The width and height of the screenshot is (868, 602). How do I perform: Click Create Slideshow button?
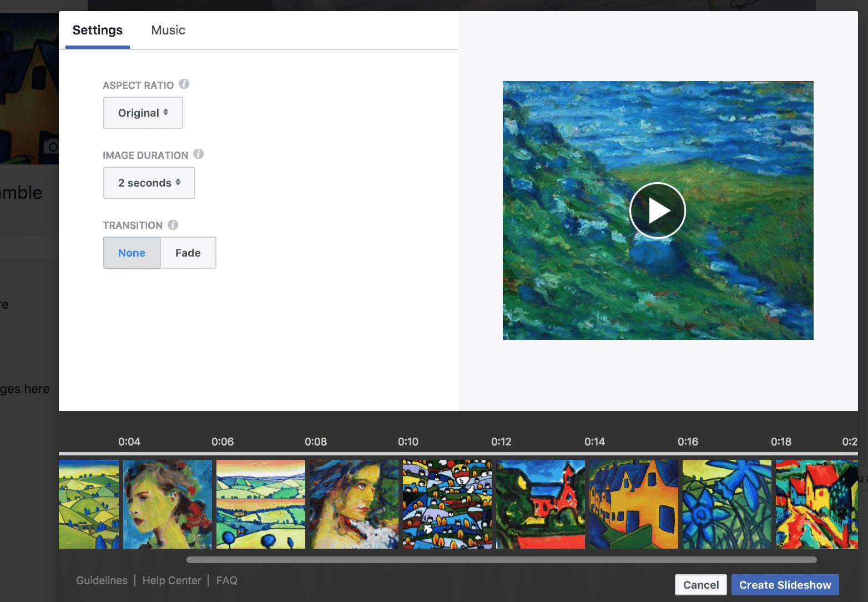[785, 585]
